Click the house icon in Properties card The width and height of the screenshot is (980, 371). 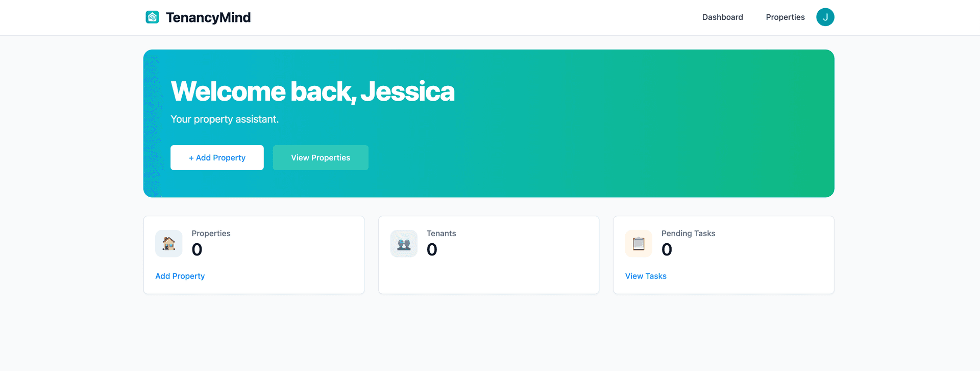point(169,244)
